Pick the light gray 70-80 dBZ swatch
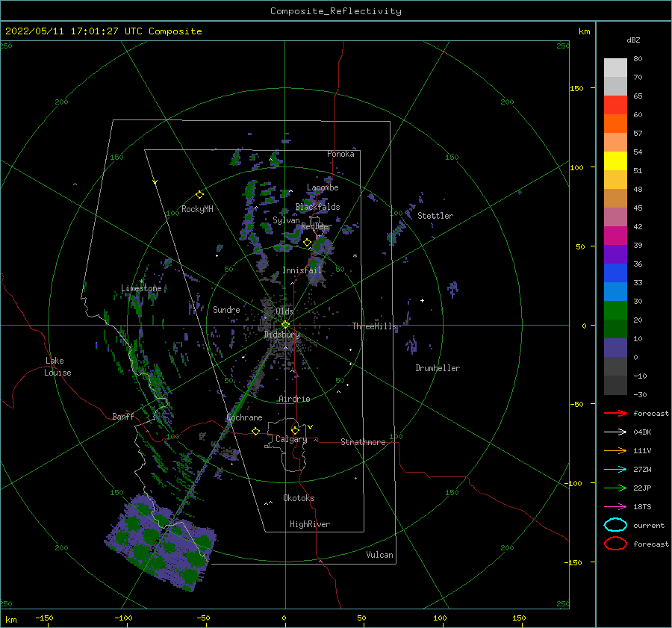The image size is (672, 628). (x=615, y=68)
